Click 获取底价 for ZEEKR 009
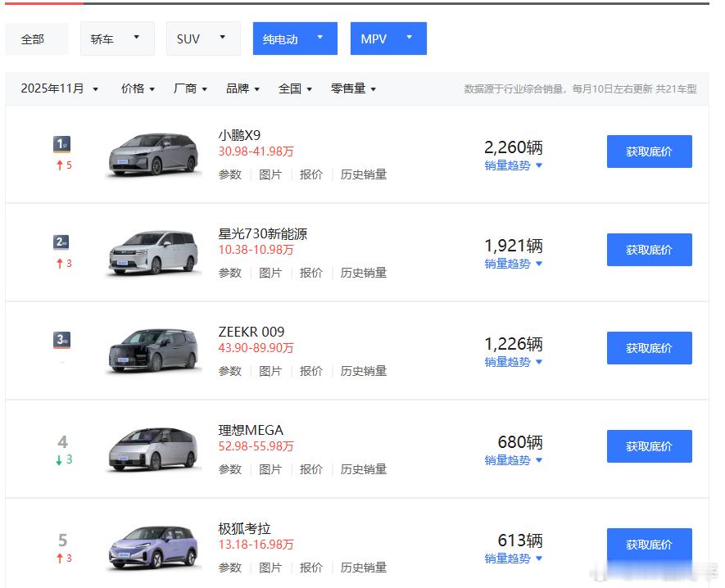This screenshot has width=725, height=588. [x=649, y=348]
